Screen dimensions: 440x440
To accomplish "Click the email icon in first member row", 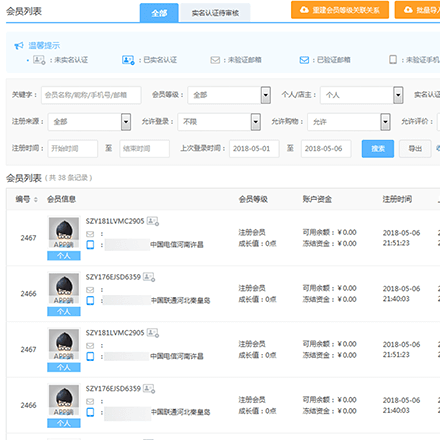I will point(90,234).
